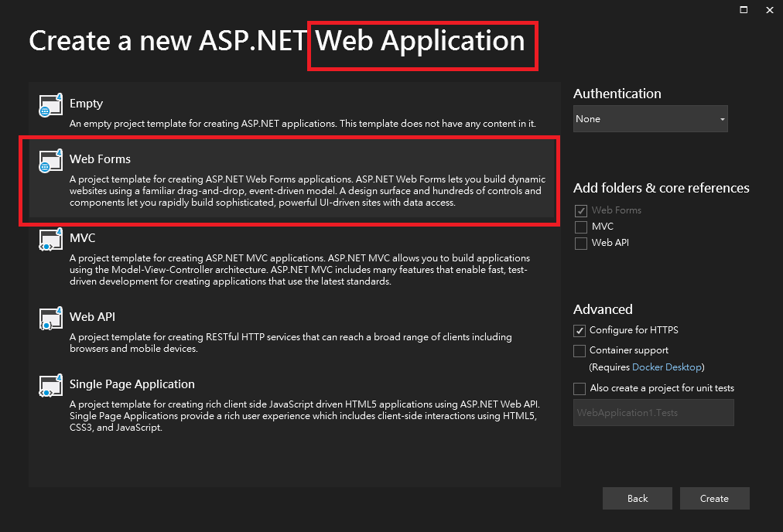
Task: Click the WebApplication1.Tests name field
Action: click(x=654, y=413)
